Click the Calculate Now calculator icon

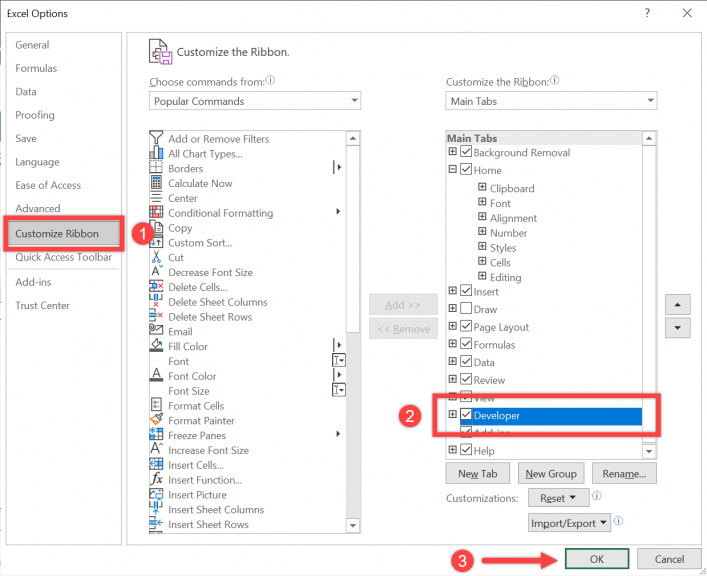click(x=156, y=183)
